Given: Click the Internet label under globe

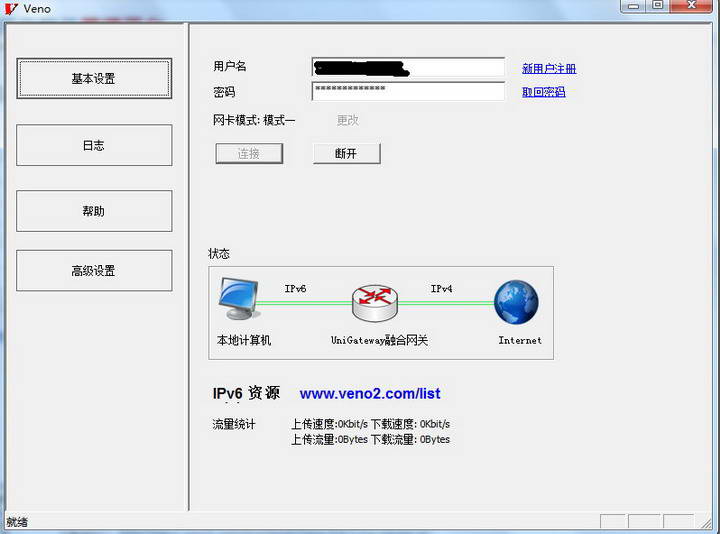Looking at the screenshot, I should click(x=520, y=340).
